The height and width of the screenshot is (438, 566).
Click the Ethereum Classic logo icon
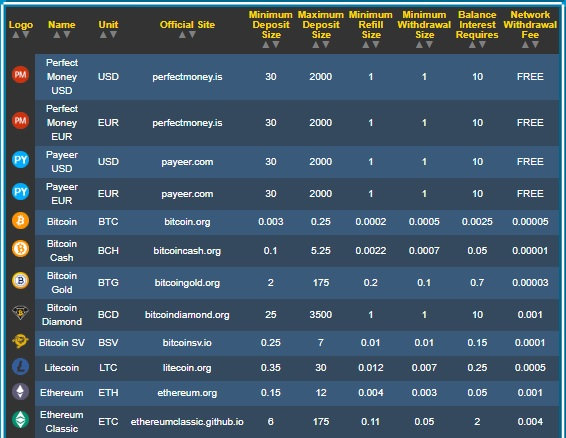[x=20, y=420]
